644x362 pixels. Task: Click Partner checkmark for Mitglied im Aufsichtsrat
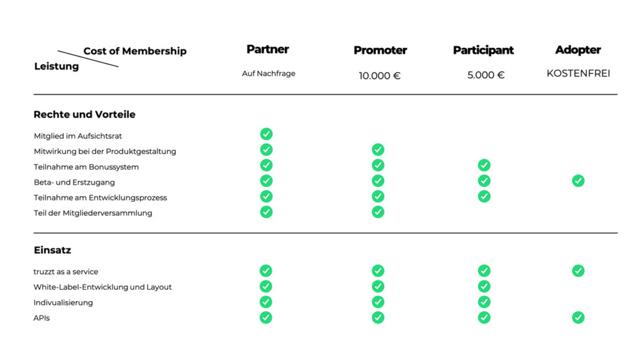click(266, 134)
